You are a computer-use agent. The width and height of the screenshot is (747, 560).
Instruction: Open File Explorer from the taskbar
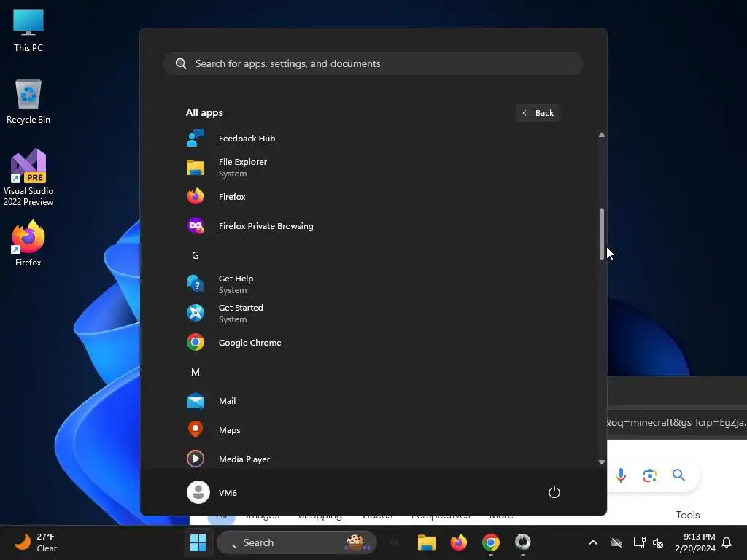[x=426, y=542]
